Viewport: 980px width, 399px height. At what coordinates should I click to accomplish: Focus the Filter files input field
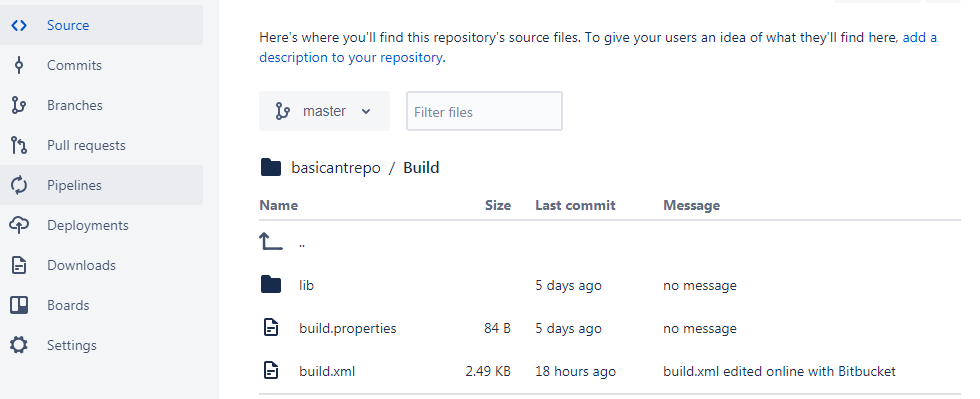tap(484, 111)
